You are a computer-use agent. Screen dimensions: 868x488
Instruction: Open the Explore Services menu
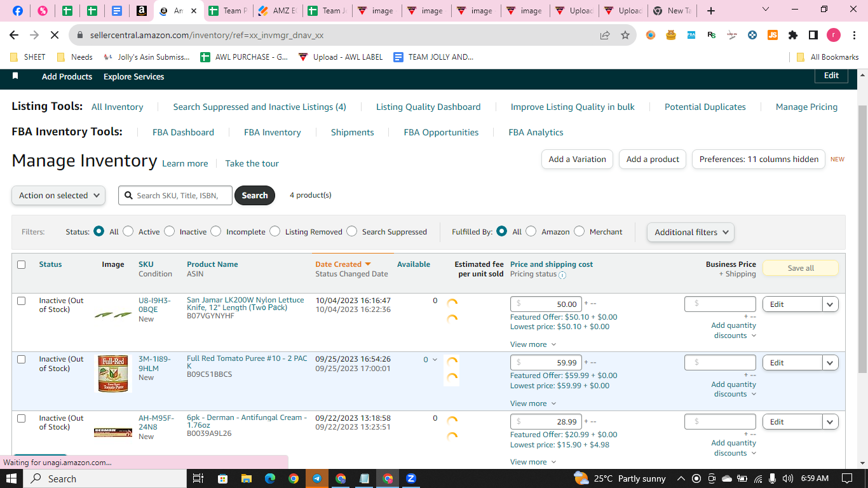pos(134,76)
